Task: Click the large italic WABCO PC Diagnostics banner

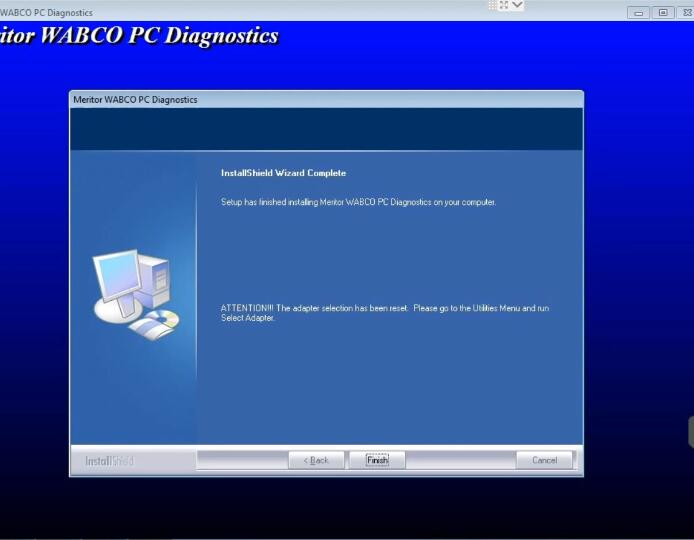Action: coord(139,35)
